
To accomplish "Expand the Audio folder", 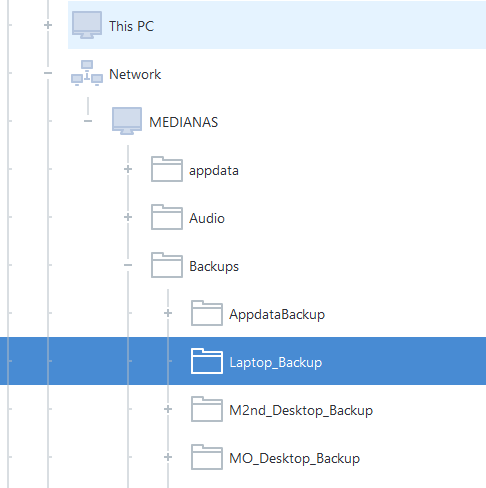I will tap(128, 217).
